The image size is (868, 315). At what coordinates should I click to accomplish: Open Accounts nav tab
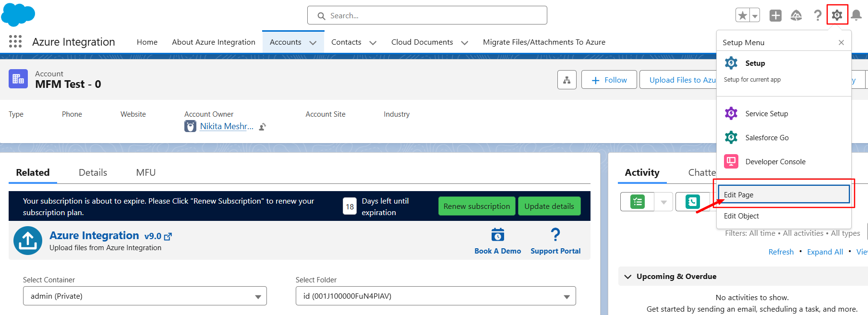[286, 42]
